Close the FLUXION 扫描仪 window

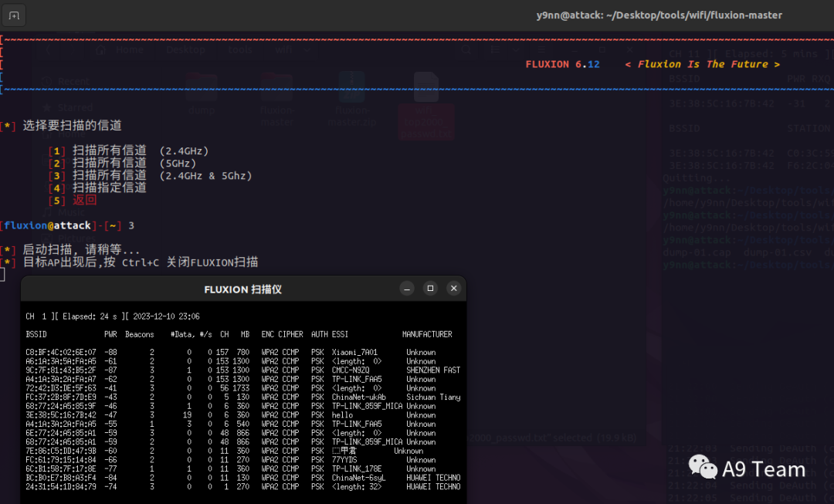click(454, 288)
